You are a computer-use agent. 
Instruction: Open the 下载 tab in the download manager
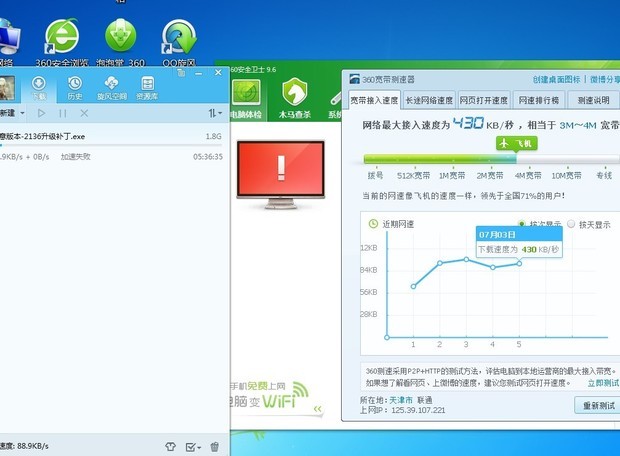pos(39,88)
